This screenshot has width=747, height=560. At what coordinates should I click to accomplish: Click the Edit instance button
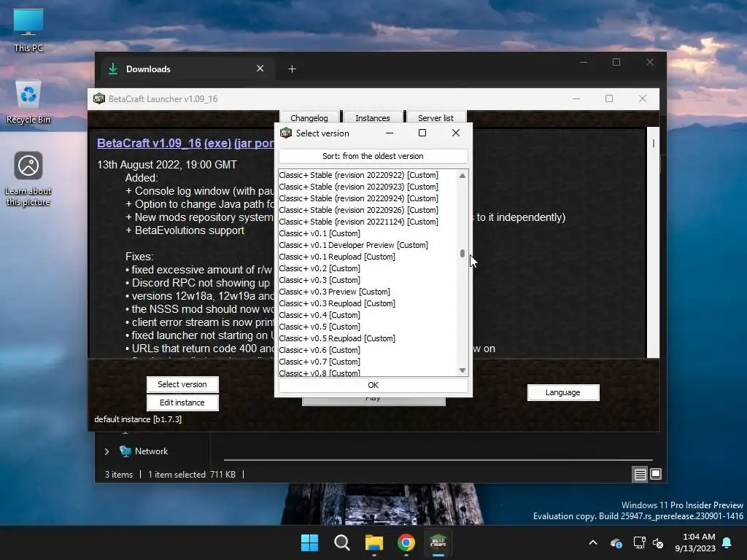coord(182,402)
